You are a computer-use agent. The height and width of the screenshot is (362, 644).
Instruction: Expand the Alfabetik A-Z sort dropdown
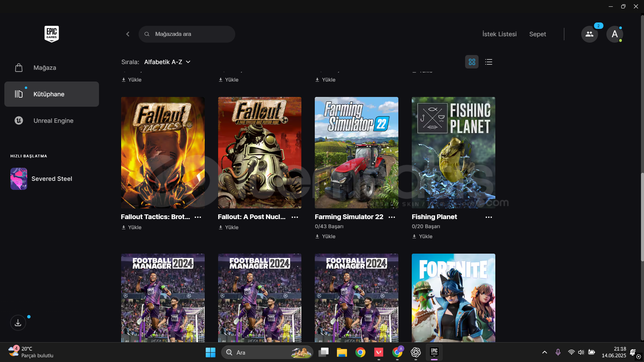[x=167, y=62]
